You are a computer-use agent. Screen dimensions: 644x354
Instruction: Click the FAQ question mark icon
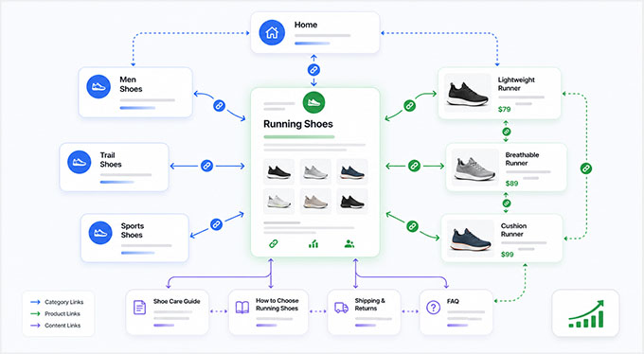pyautogui.click(x=434, y=308)
